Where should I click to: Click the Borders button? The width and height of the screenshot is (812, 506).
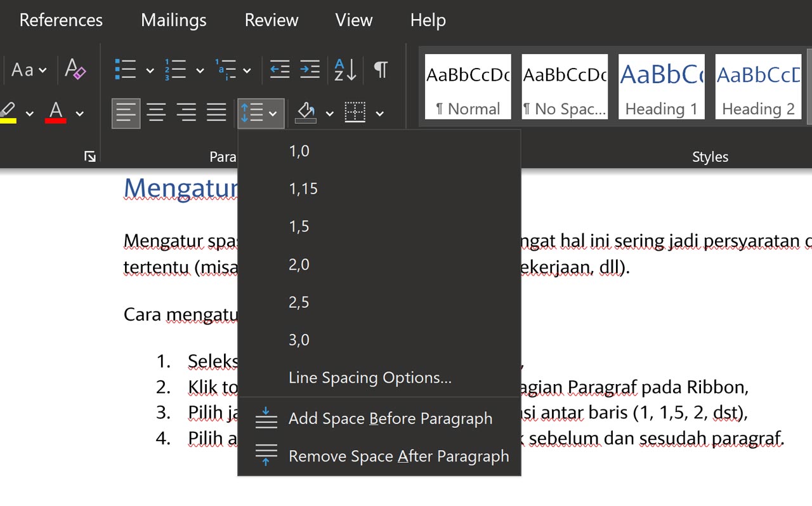point(355,113)
